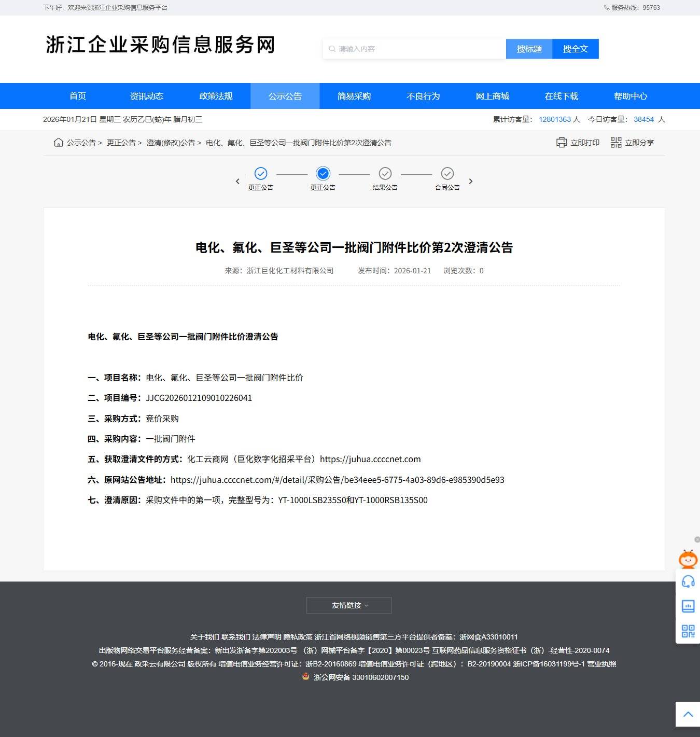Image resolution: width=700 pixels, height=737 pixels.
Task: Click the back-to-top arrow button
Action: coord(688,714)
